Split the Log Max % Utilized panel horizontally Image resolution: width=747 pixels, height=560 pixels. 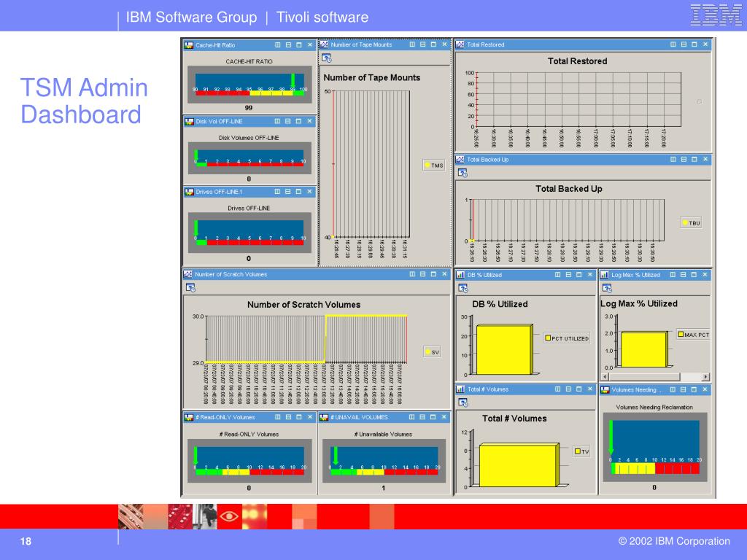point(683,275)
